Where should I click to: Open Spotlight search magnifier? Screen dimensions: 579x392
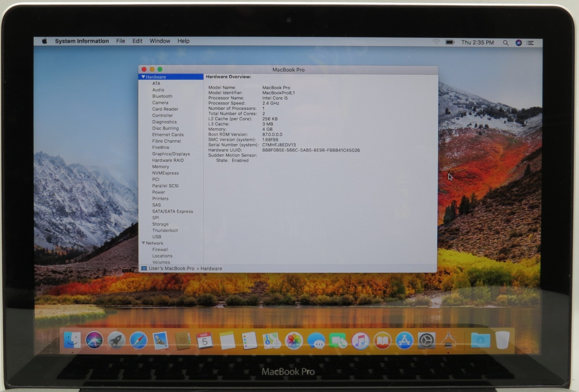pyautogui.click(x=506, y=43)
